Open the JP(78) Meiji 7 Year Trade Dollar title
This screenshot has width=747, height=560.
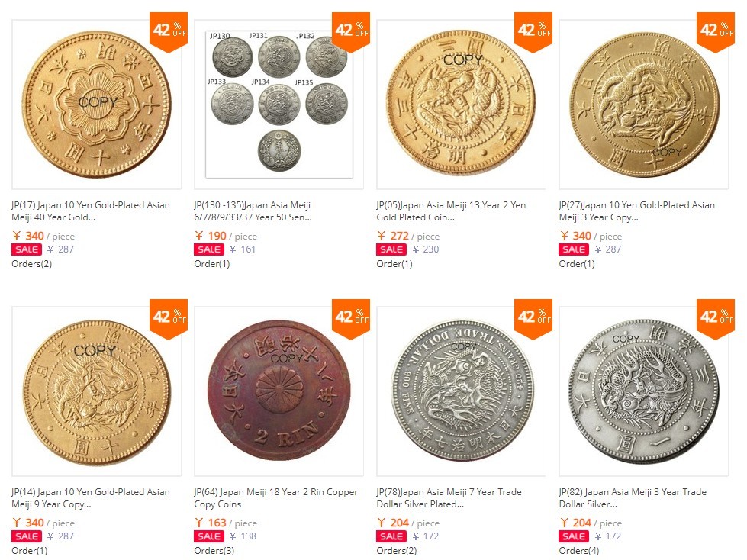(449, 498)
